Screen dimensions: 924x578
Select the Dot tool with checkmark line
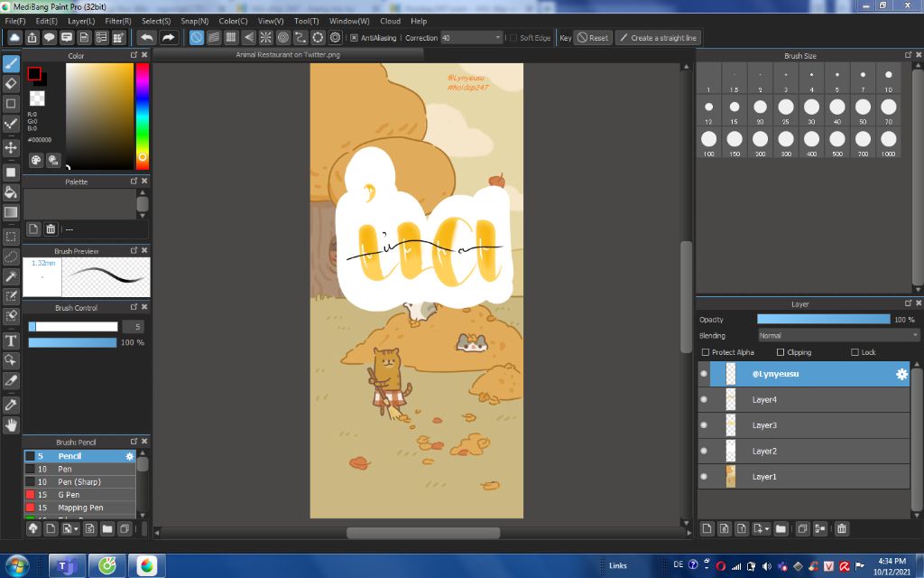tap(11, 123)
